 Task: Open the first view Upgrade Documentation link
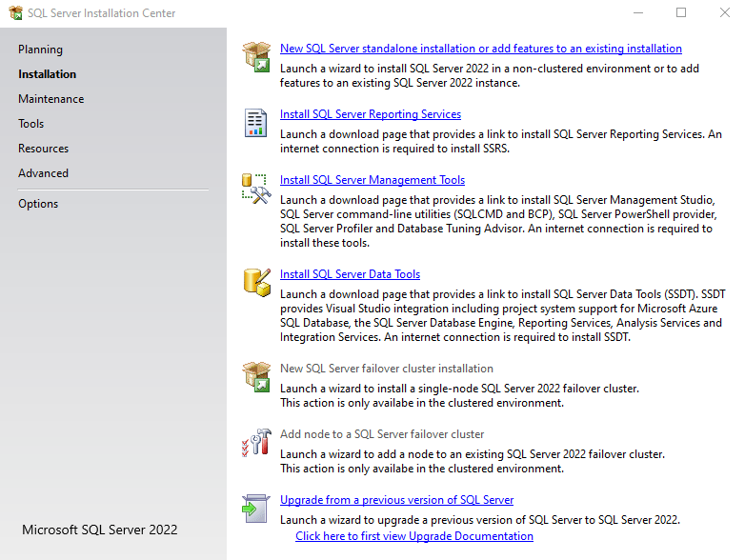coord(414,536)
